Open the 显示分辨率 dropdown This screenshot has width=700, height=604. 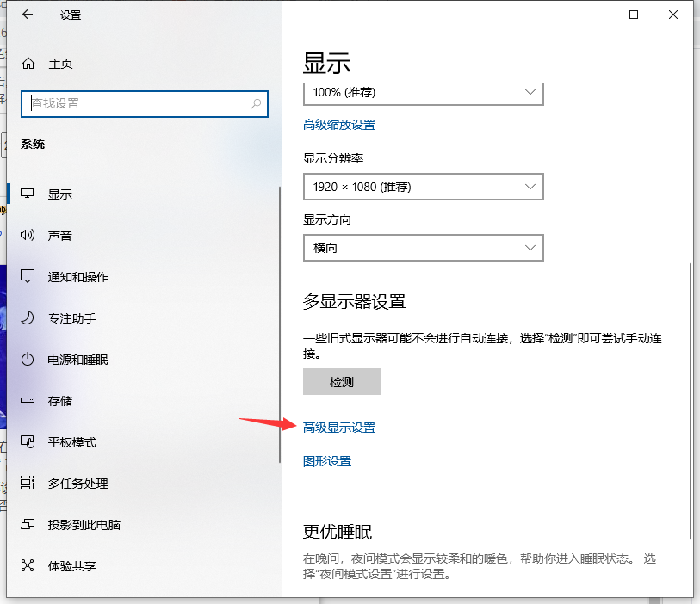(x=423, y=187)
